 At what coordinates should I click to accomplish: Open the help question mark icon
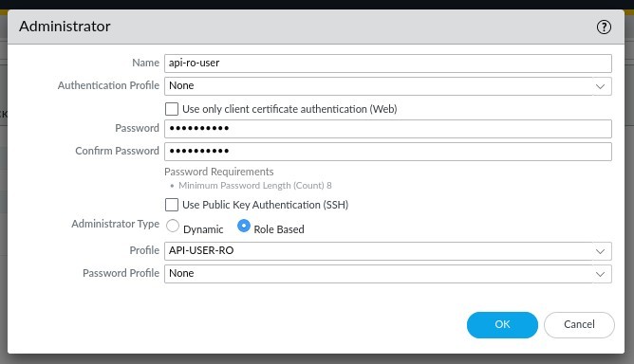[x=604, y=27]
